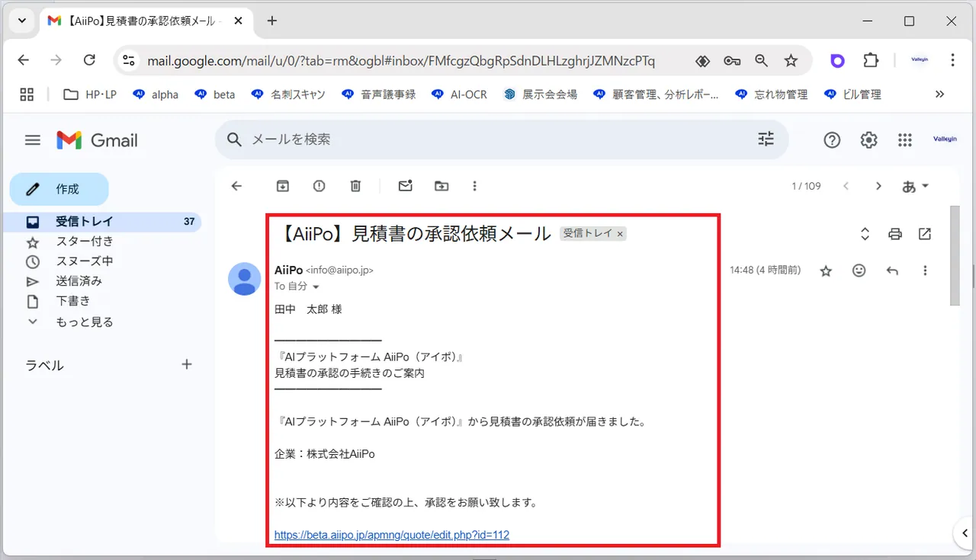This screenshot has width=976, height=560.
Task: Open the AI-OCR bookmark
Action: pyautogui.click(x=458, y=94)
